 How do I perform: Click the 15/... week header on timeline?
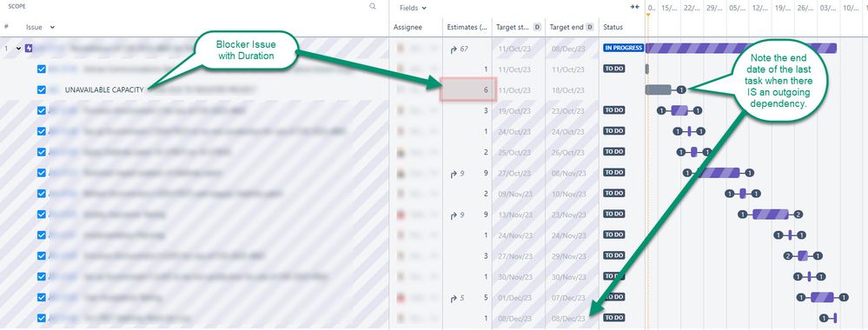(669, 8)
